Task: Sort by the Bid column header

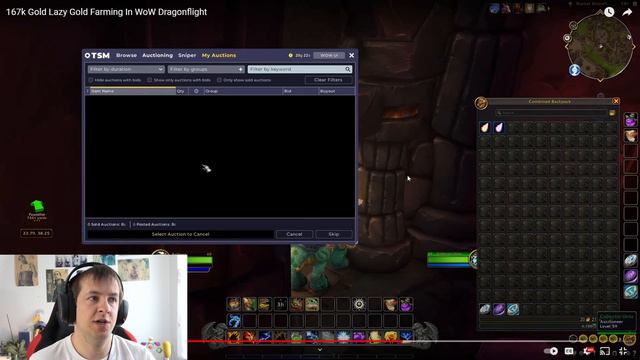Action: (x=300, y=91)
